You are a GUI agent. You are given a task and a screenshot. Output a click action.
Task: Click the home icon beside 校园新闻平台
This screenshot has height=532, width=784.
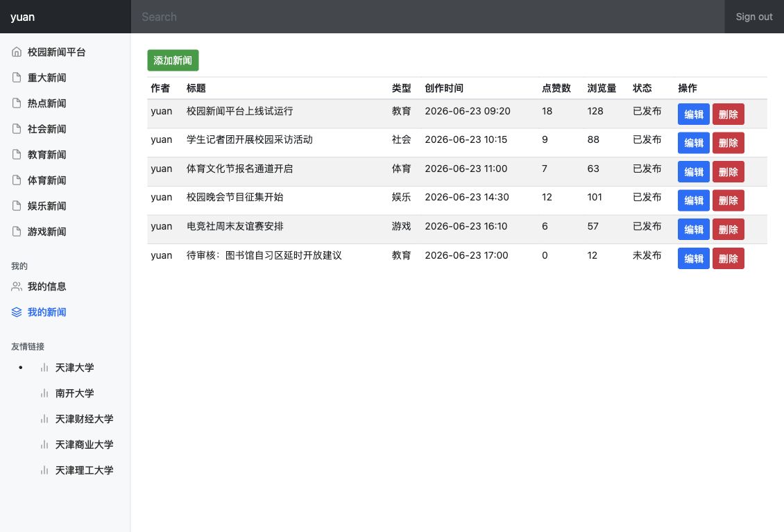coord(17,52)
